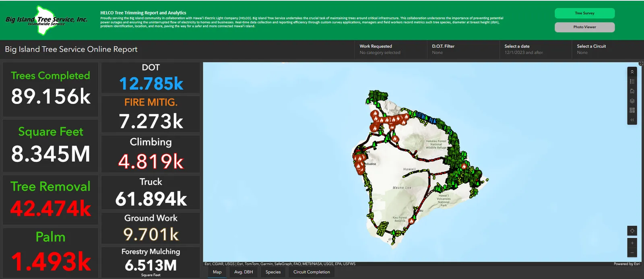Click the Esri map attribution text
This screenshot has height=279, width=644.
280,264
